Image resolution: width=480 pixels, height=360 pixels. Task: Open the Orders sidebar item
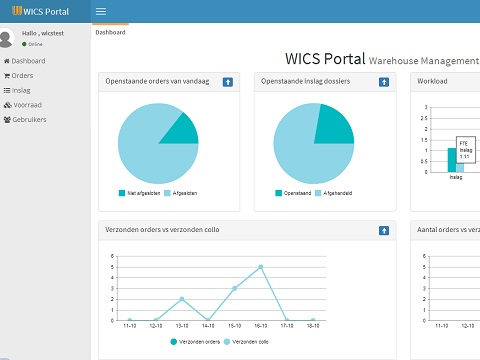(18, 76)
